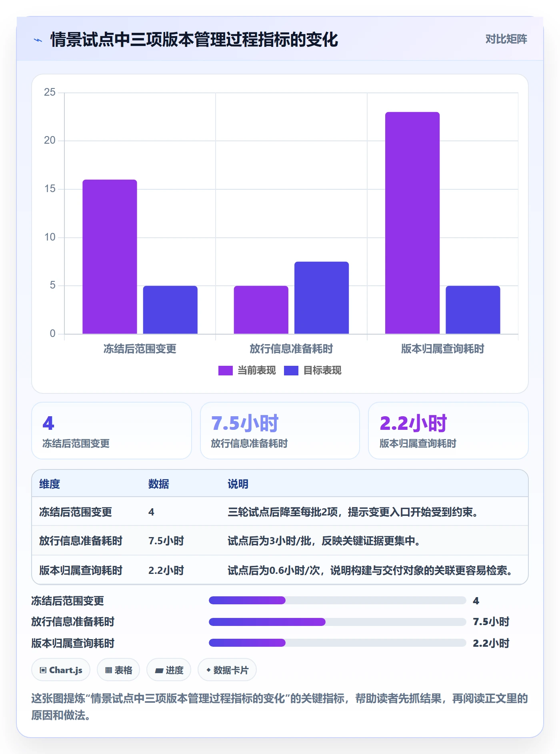This screenshot has height=754, width=560.
Task: Select the 表格 tag chip
Action: (118, 670)
